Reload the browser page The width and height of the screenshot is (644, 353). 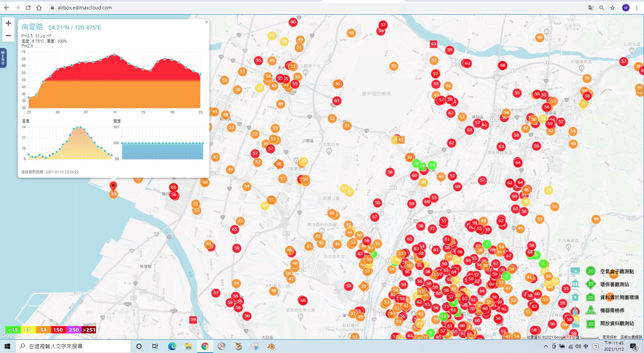tap(28, 8)
